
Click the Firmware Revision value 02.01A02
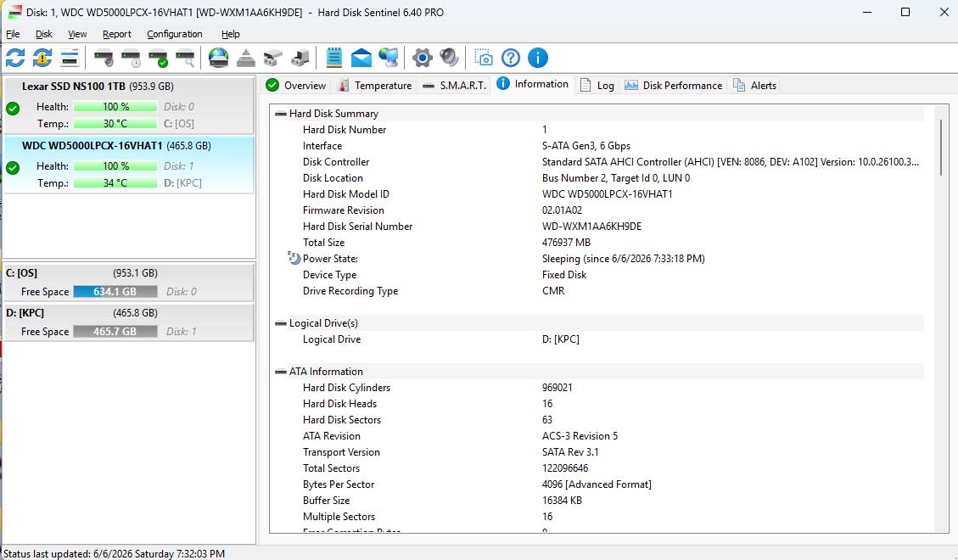tap(562, 210)
